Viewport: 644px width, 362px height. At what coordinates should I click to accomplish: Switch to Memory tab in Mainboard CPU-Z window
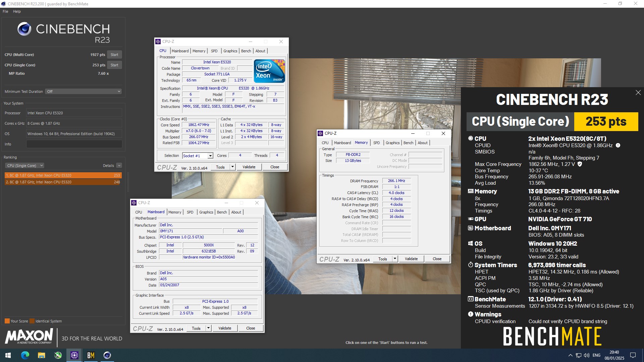(175, 212)
